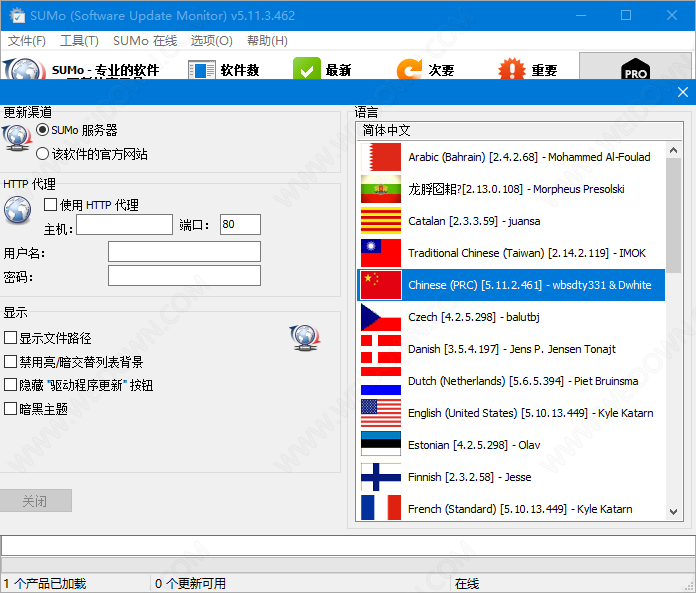The width and height of the screenshot is (696, 593).
Task: Select the Bulgarian flag by Morpheus Presolski
Action: pyautogui.click(x=381, y=189)
